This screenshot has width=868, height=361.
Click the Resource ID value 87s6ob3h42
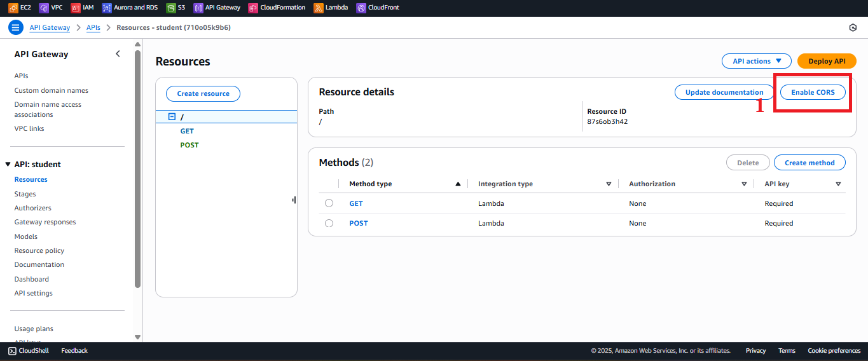(x=607, y=121)
